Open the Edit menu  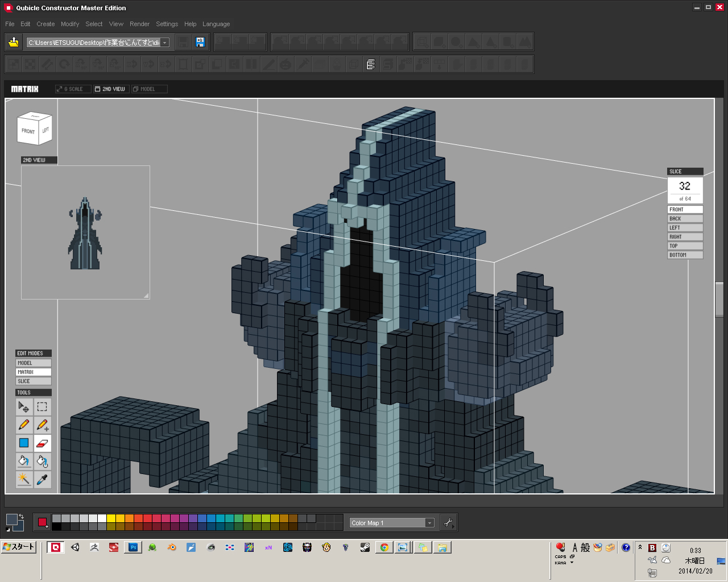point(26,24)
